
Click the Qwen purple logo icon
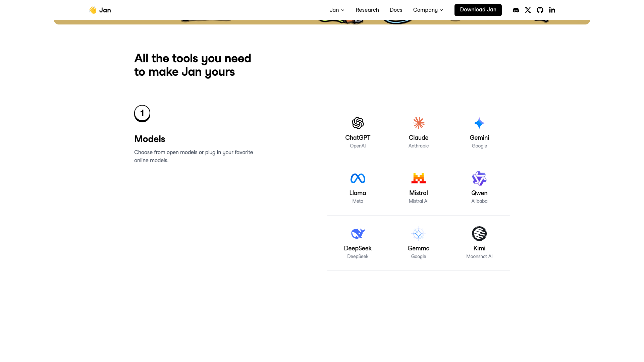coord(479,178)
